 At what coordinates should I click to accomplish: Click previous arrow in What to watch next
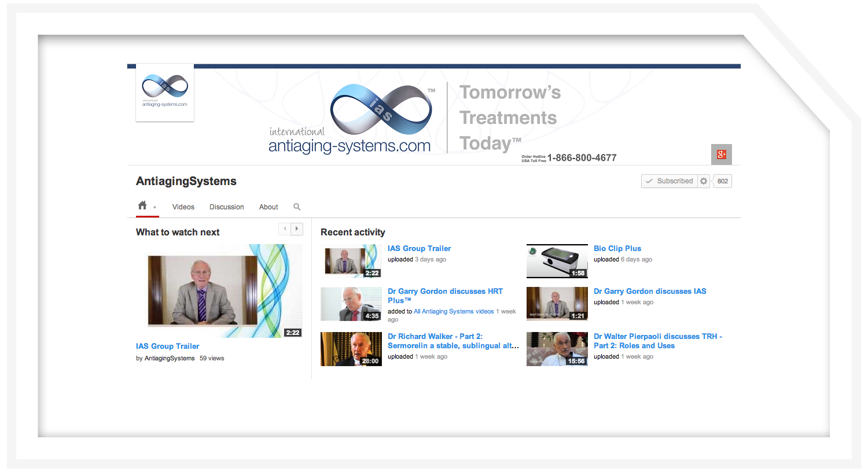tap(285, 228)
